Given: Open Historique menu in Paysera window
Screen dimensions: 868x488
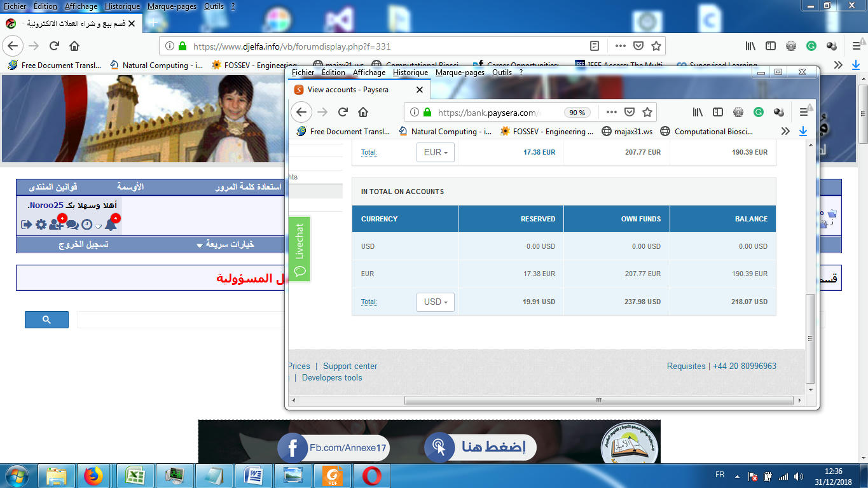Looking at the screenshot, I should point(410,73).
